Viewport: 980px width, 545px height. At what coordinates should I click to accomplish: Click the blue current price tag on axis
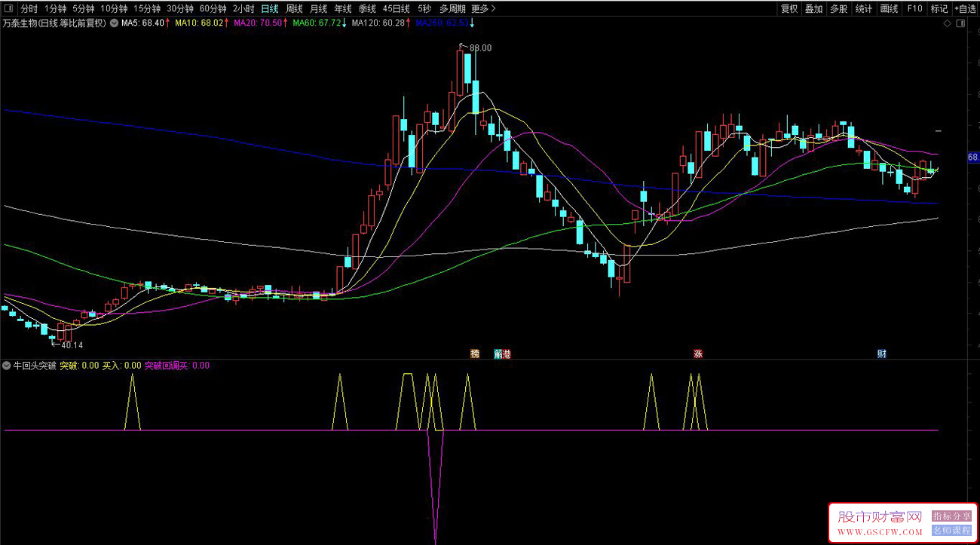click(973, 157)
